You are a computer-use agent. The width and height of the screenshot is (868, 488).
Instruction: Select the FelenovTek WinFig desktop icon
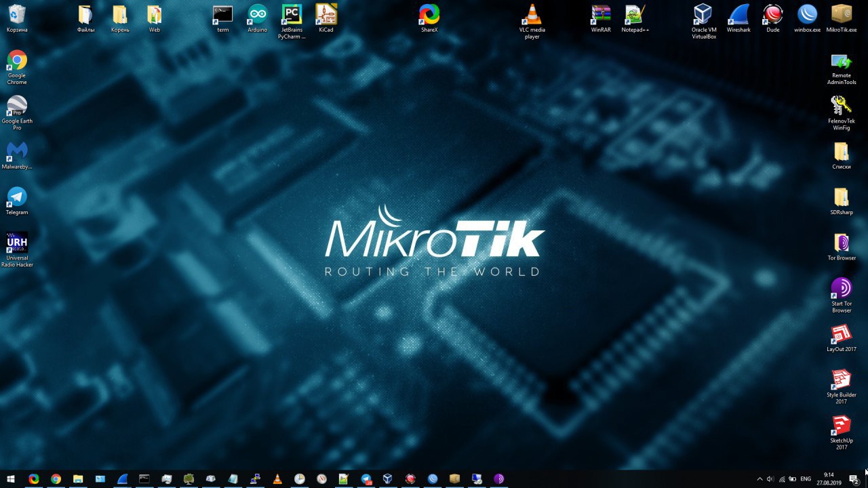(x=842, y=113)
